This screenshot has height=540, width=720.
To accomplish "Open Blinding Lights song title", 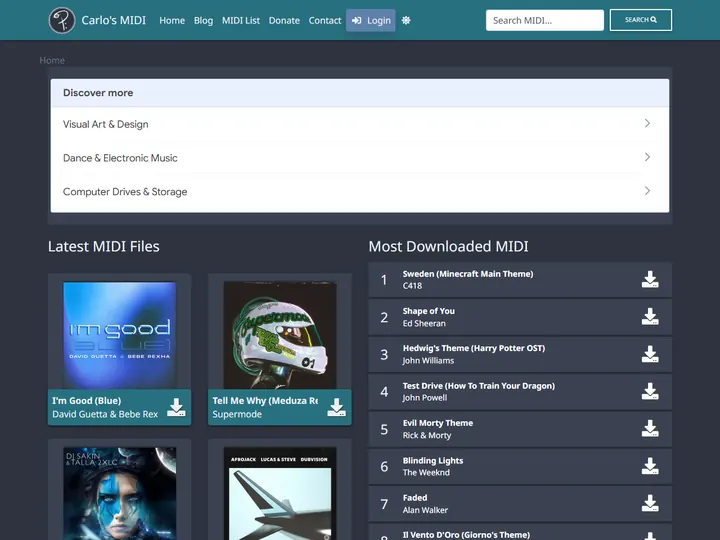I will pos(433,461).
